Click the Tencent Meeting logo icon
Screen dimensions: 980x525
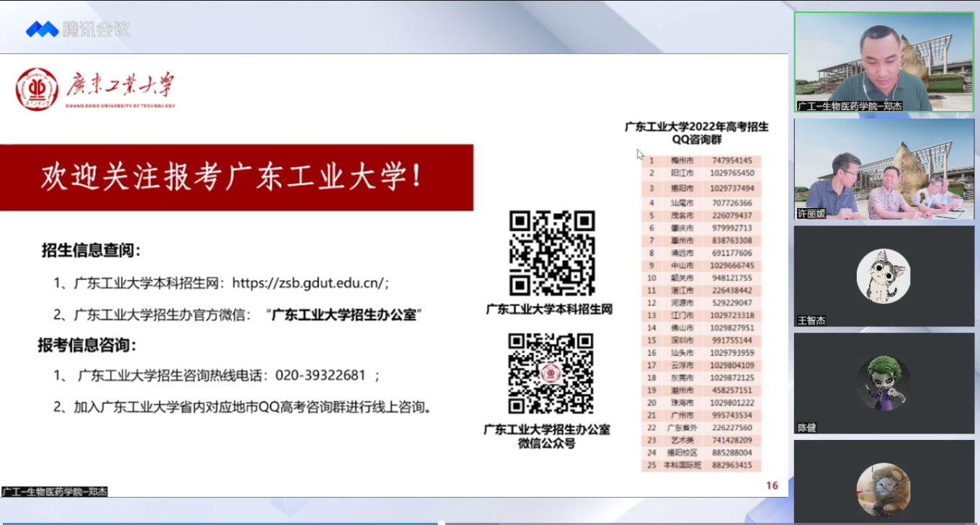42,30
